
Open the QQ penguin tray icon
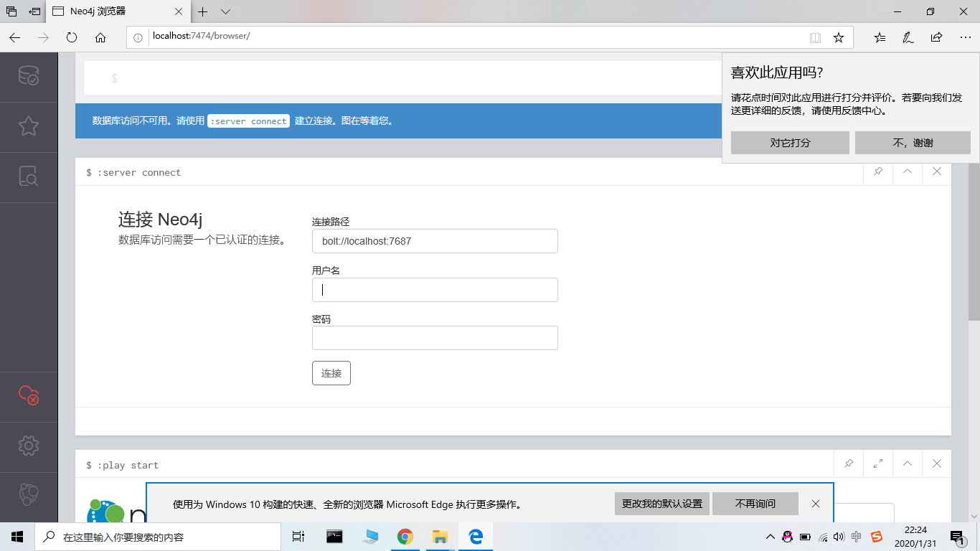click(788, 537)
